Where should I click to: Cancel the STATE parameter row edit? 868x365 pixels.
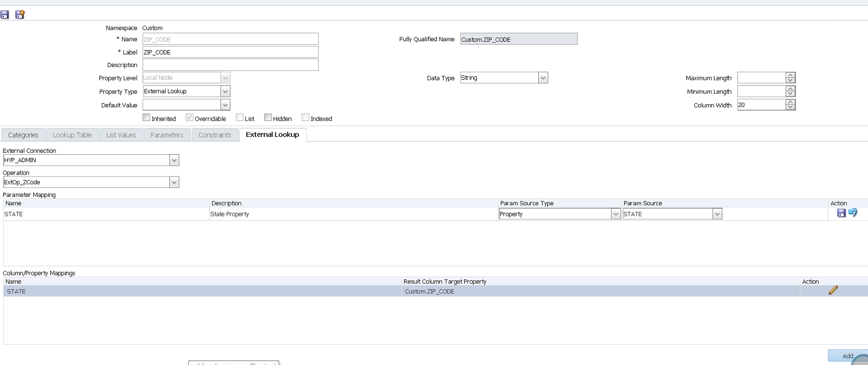853,213
